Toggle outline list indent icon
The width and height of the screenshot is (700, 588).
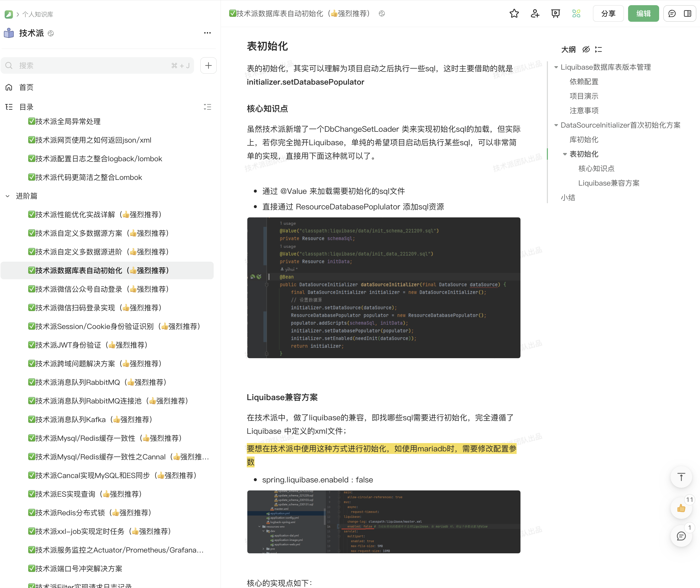click(x=599, y=50)
